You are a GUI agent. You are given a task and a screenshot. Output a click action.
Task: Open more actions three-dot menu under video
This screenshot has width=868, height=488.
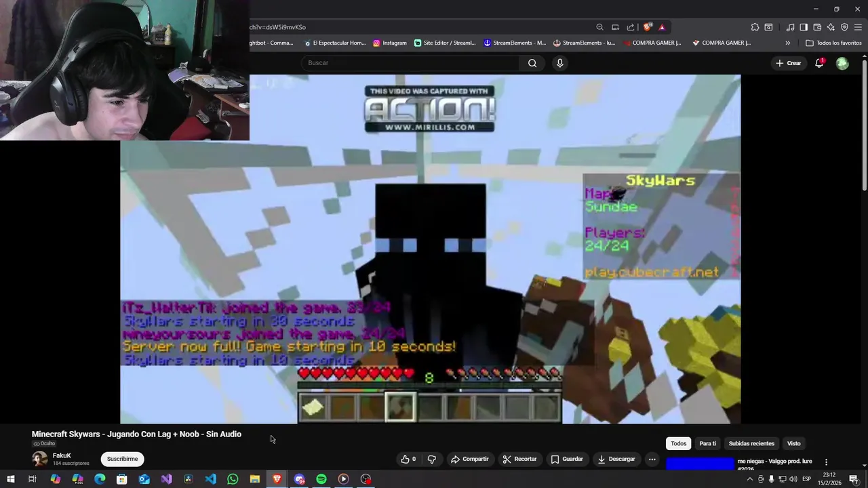click(652, 459)
